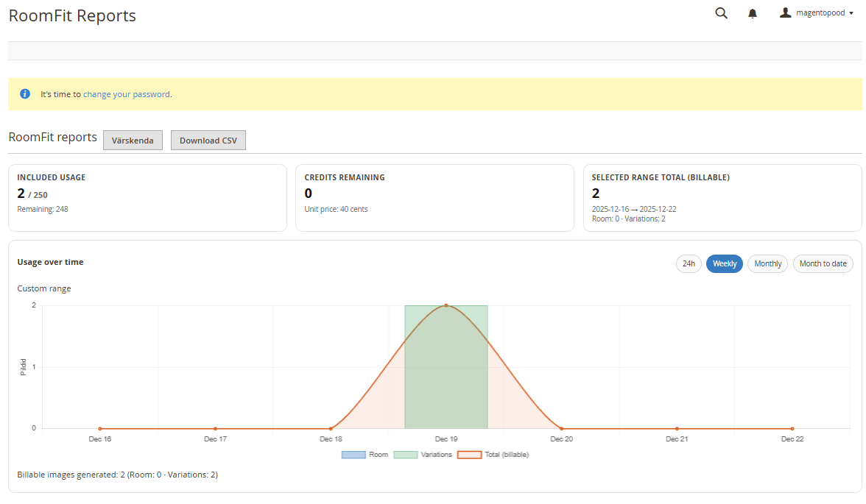
Task: Click the Pildid y-axis label
Action: tap(24, 367)
